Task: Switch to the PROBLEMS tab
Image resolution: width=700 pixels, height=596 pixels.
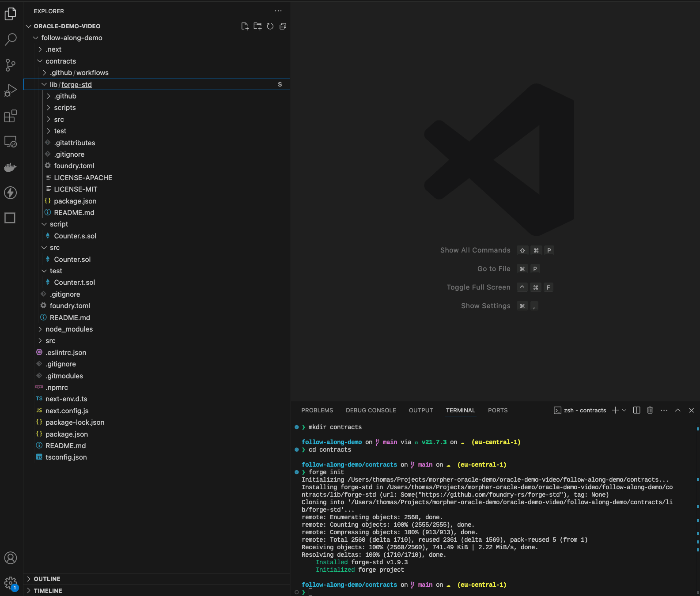Action: (317, 410)
